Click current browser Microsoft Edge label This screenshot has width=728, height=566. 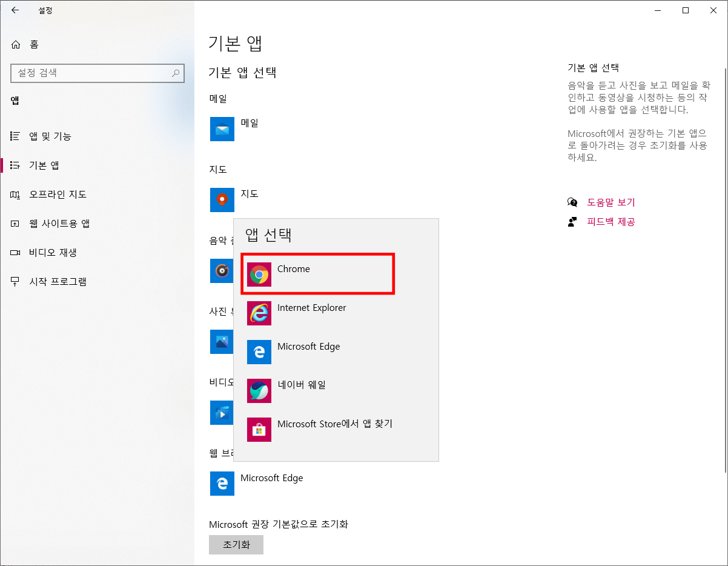point(272,478)
